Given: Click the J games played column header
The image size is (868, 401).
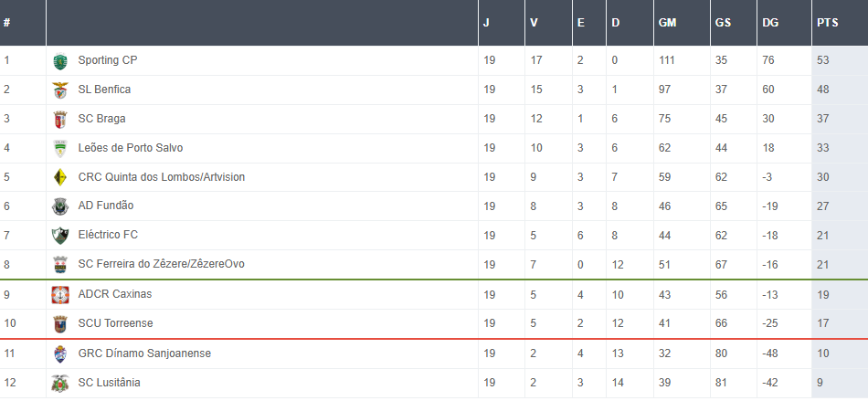Looking at the screenshot, I should (486, 23).
